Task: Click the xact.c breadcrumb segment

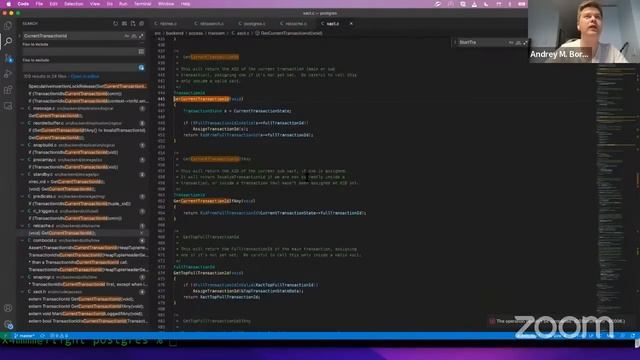Action: tap(240, 33)
